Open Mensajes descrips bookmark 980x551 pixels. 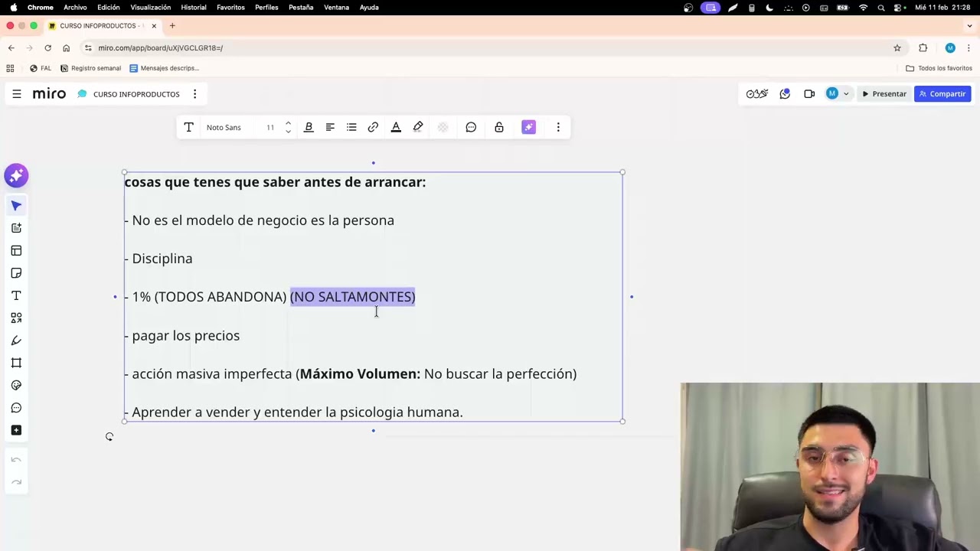pyautogui.click(x=164, y=68)
